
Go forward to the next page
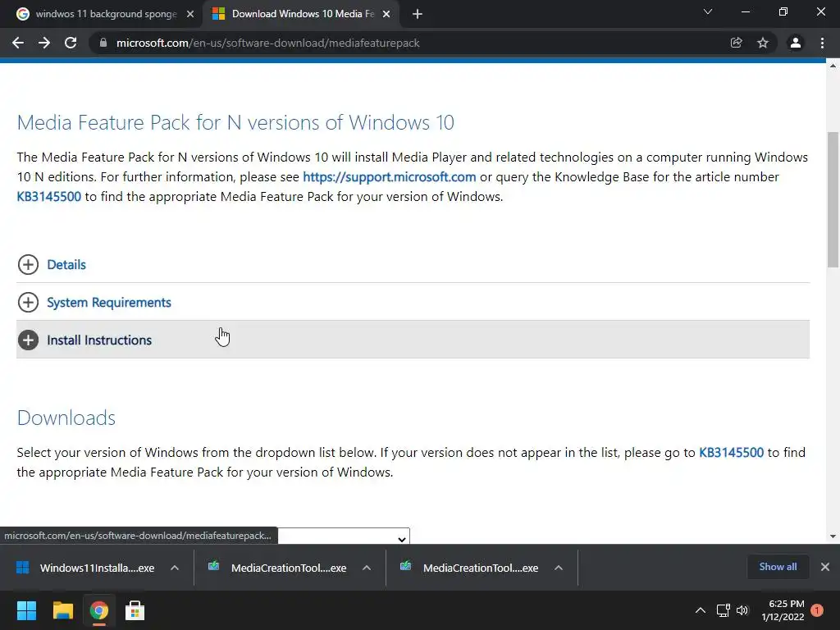[x=44, y=43]
